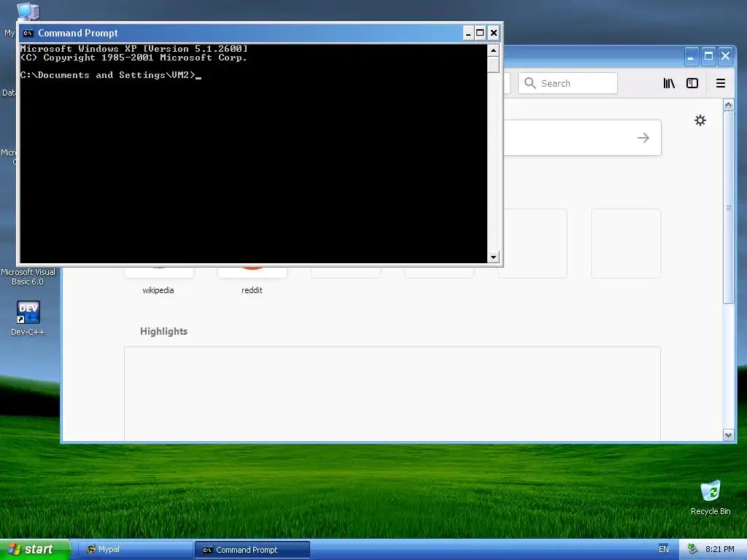
Task: Click Command Prompt scrollbar up arrow
Action: pyautogui.click(x=493, y=50)
